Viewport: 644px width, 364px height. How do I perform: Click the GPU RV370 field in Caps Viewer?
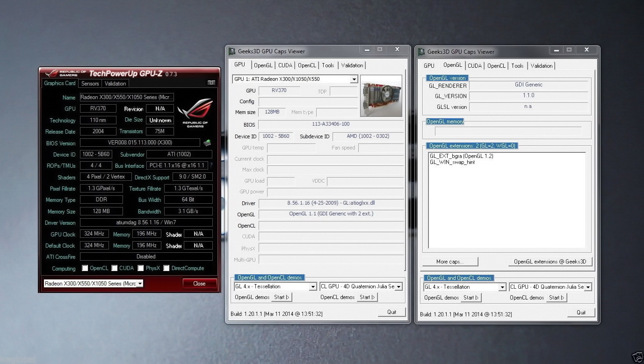(279, 91)
